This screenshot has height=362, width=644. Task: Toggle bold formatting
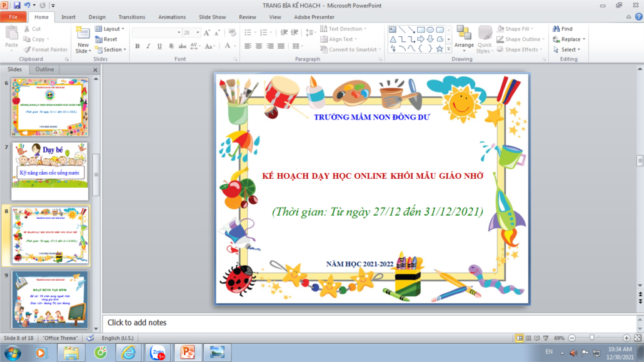[137, 46]
